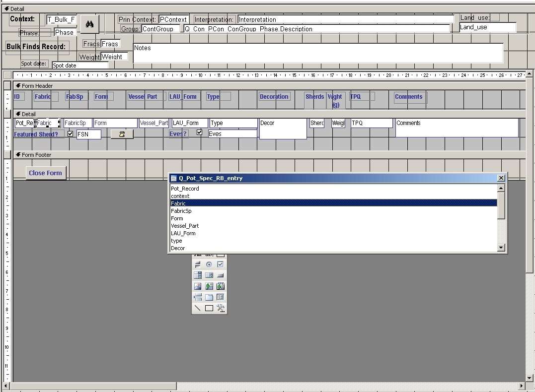Viewport: 535px width, 392px height.
Task: Click the field list vertical scrollbar thumb
Action: [501, 205]
